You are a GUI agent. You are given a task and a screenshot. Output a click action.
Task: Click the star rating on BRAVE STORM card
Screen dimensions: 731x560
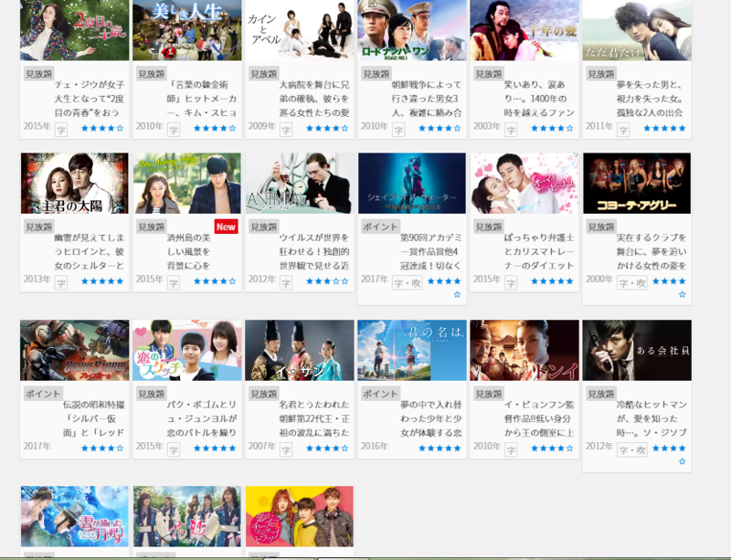(102, 449)
